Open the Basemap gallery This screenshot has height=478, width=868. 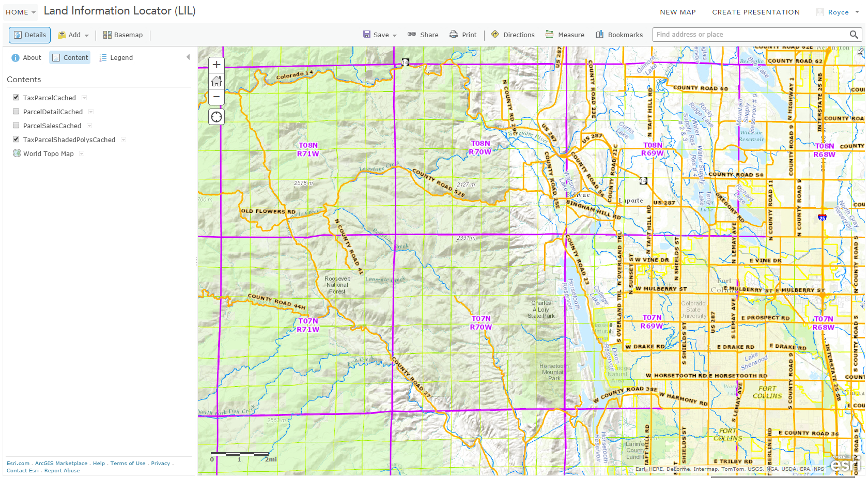point(123,35)
